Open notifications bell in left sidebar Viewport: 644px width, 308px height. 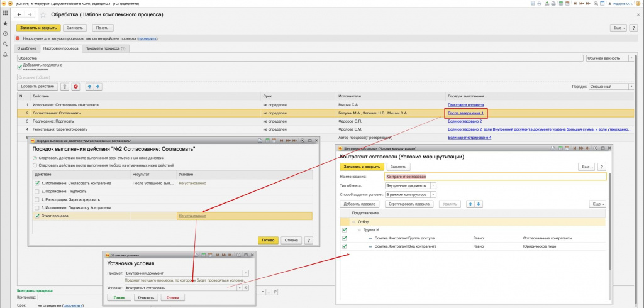coord(5,55)
